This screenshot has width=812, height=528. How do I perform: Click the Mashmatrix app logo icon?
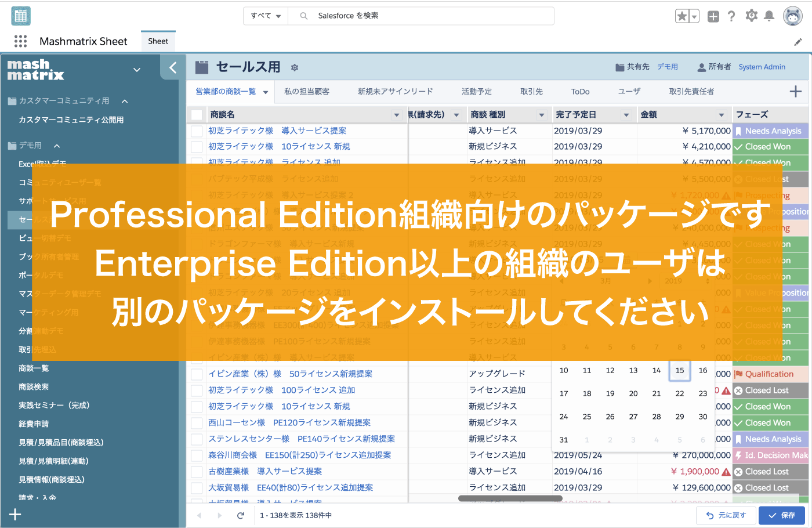click(x=21, y=16)
